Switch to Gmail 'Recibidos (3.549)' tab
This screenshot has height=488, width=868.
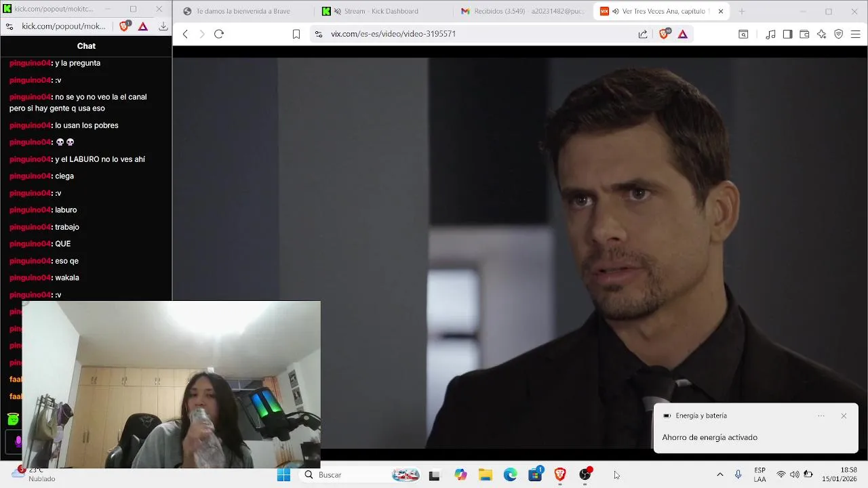coord(523,12)
